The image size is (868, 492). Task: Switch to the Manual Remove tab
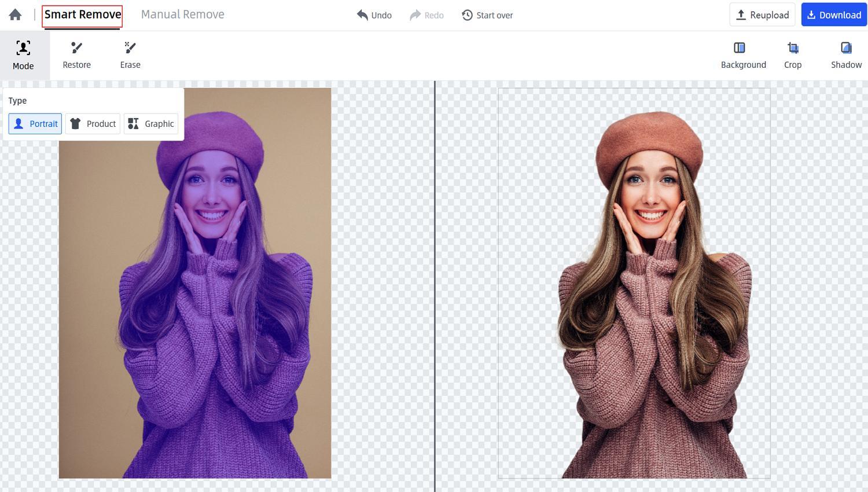point(182,14)
